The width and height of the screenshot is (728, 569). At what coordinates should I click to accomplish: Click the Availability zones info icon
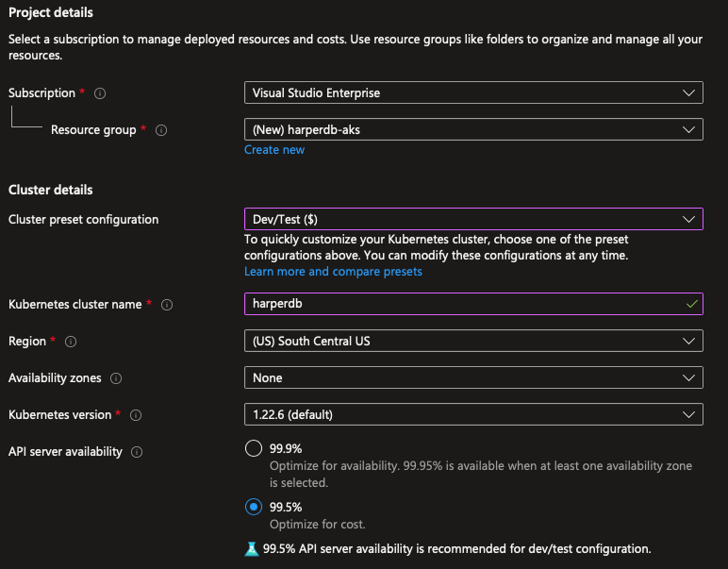116,378
